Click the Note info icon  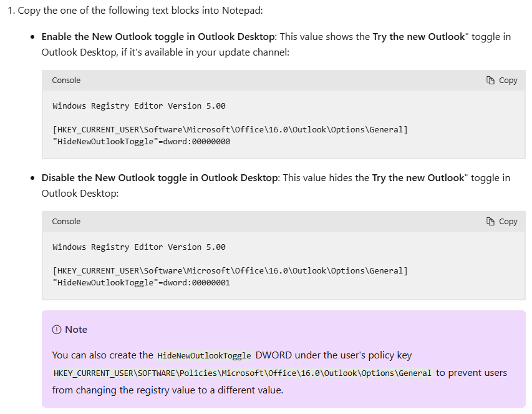57,330
